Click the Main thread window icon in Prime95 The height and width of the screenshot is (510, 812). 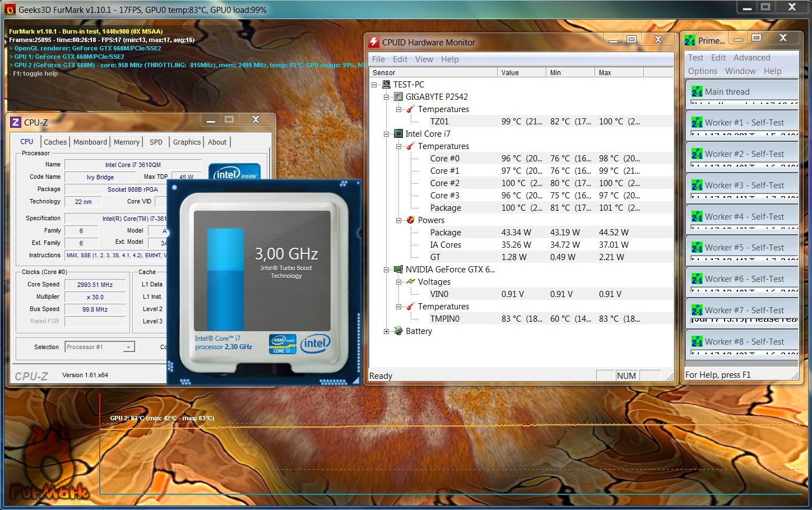point(697,91)
